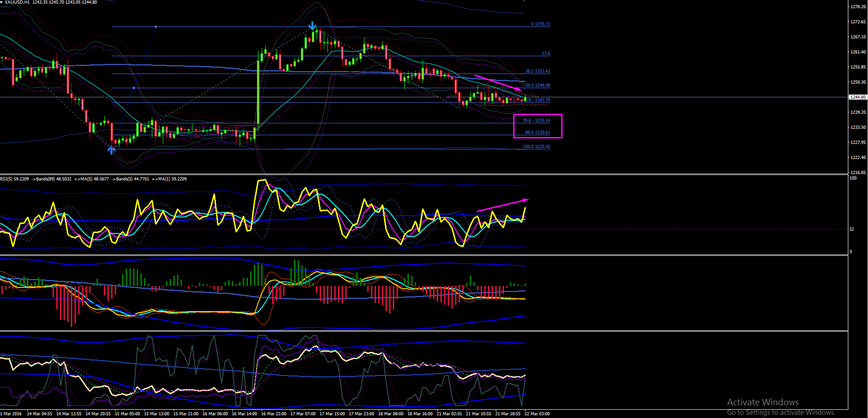
Task: Click the 0 level on the RSI scale
Action: [x=851, y=252]
